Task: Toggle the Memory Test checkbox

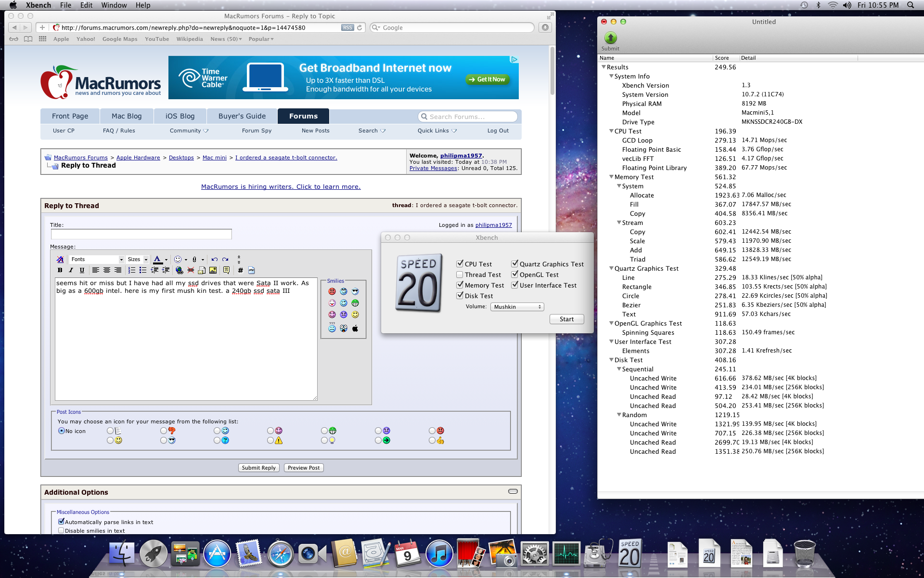Action: [x=460, y=285]
